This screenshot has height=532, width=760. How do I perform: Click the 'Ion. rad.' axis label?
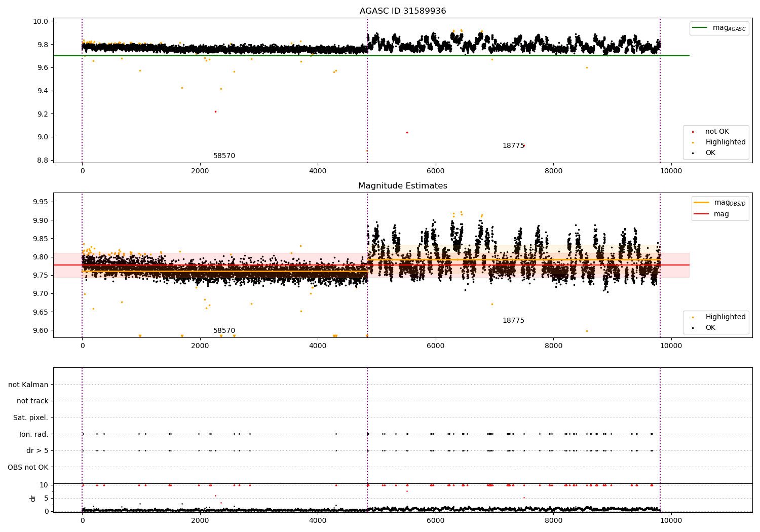click(x=34, y=434)
